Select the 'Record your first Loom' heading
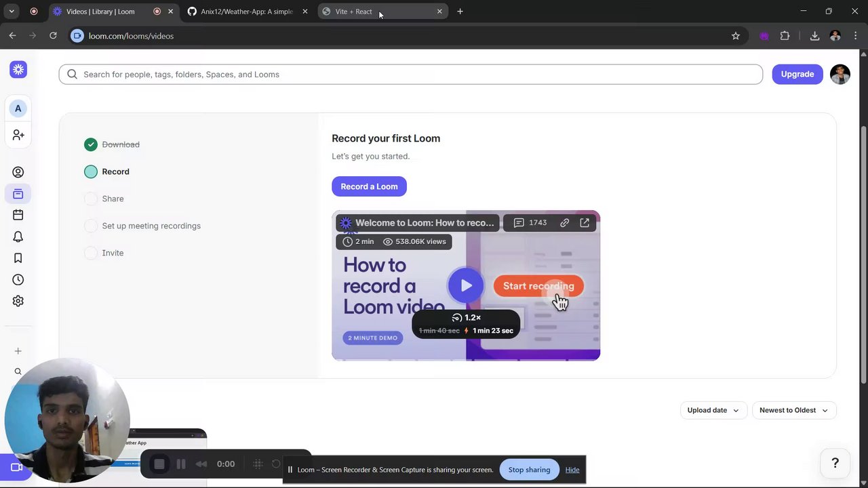868x488 pixels. point(386,138)
